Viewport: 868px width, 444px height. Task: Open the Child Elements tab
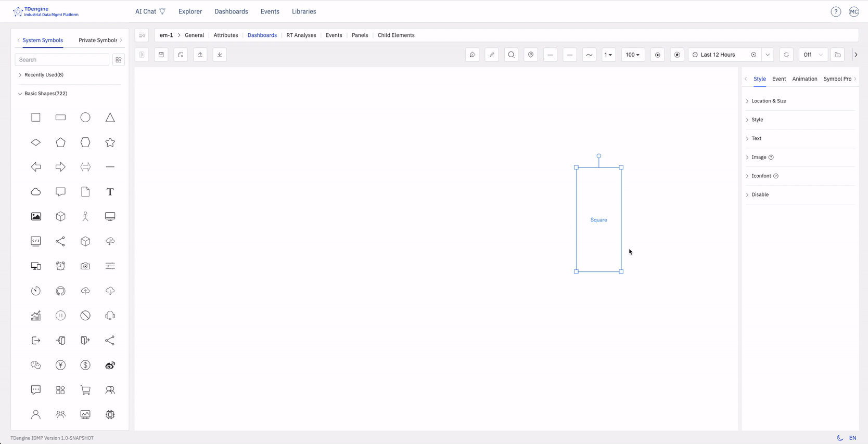(396, 35)
